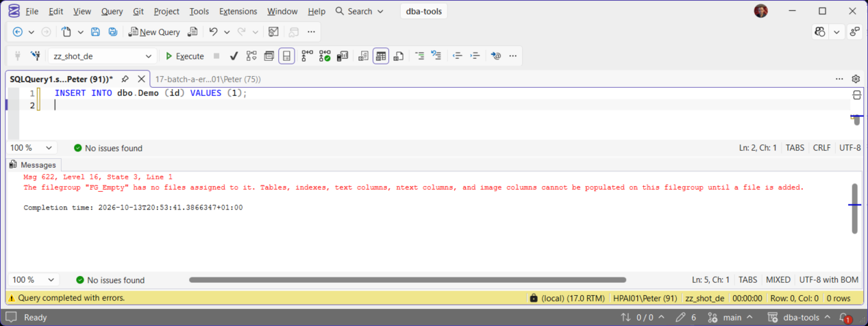
Task: Click the Execute button
Action: pos(184,56)
